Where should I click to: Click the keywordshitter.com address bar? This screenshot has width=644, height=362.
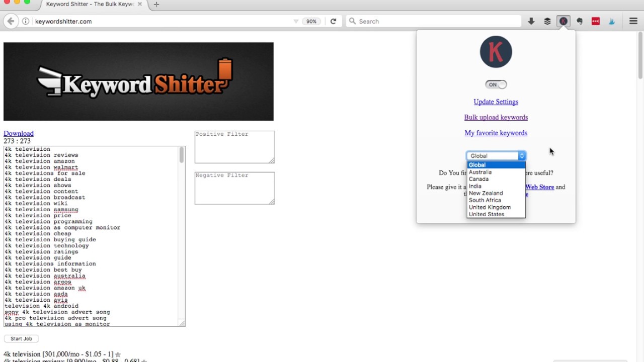click(161, 21)
